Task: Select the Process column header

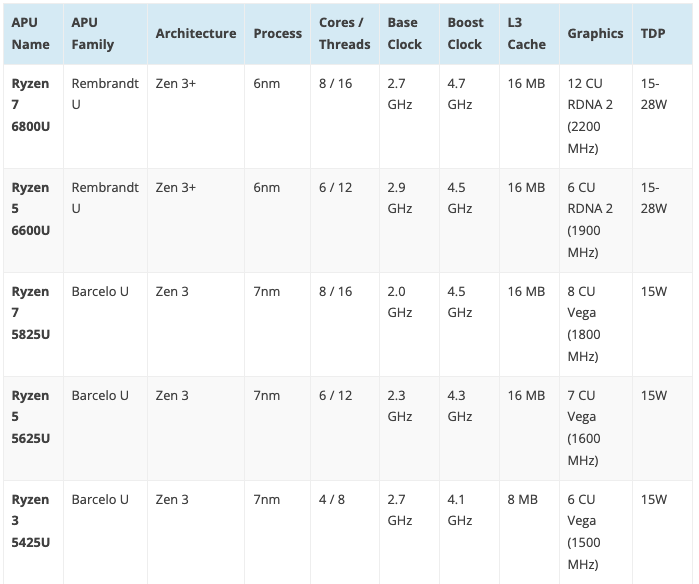Action: 278,33
